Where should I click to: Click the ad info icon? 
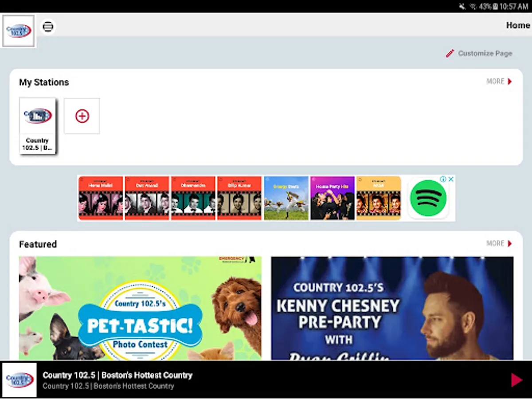pos(443,179)
